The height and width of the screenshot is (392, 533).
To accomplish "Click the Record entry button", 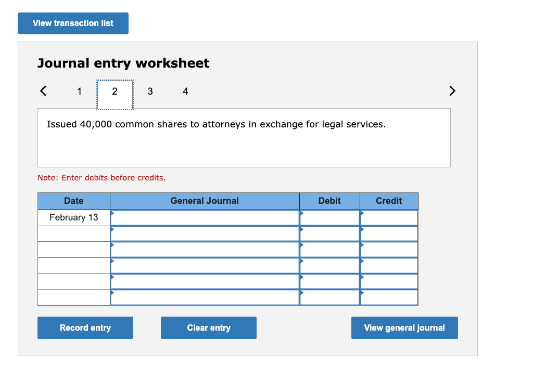I will tap(85, 328).
